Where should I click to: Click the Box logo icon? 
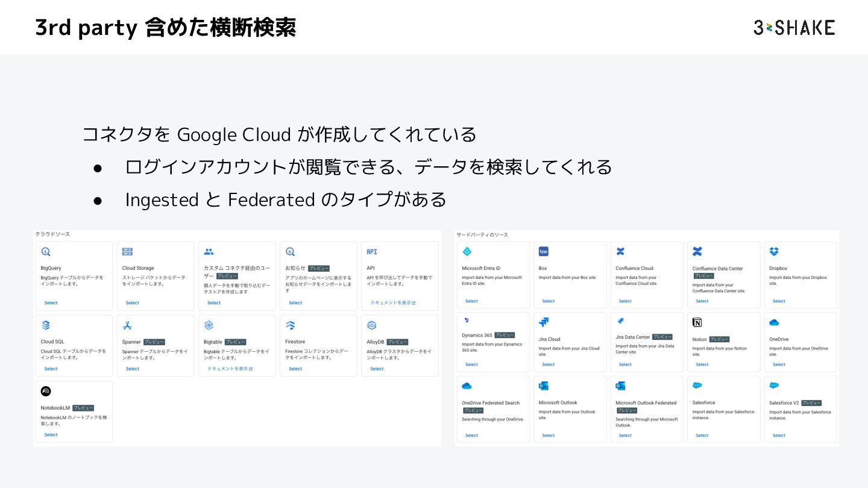pyautogui.click(x=543, y=251)
